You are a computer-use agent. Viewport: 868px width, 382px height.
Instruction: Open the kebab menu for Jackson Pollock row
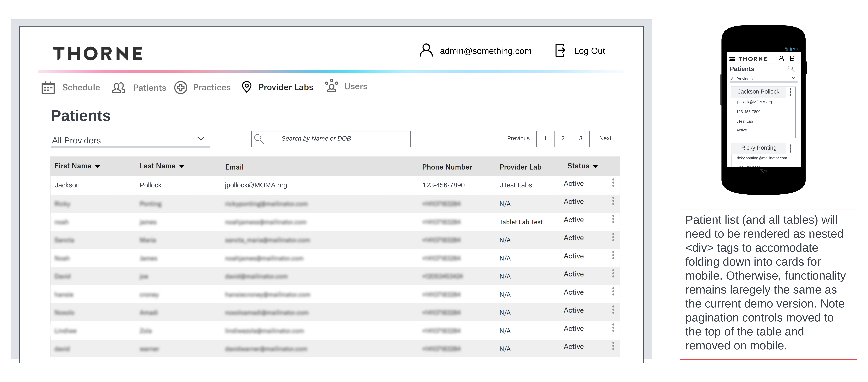click(613, 183)
